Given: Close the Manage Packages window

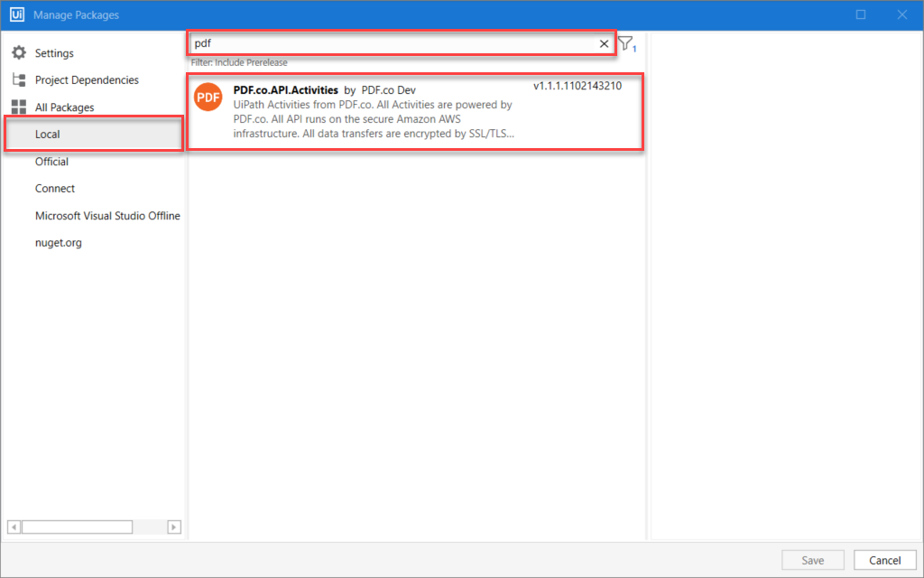Looking at the screenshot, I should pos(902,14).
